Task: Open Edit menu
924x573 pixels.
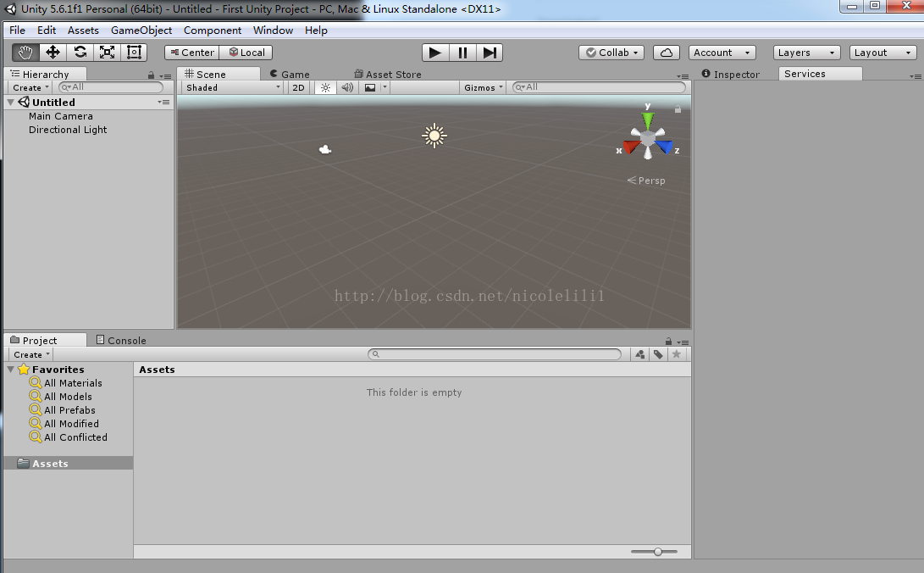Action: coord(47,30)
